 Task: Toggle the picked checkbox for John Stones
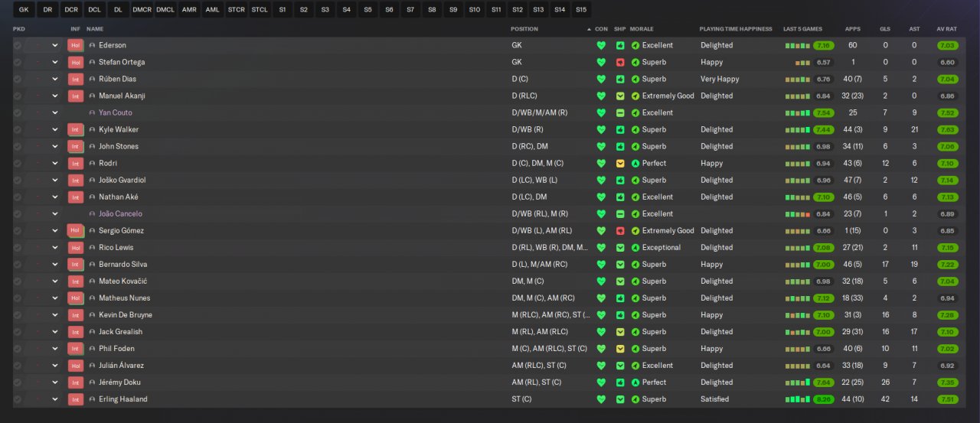(x=18, y=147)
